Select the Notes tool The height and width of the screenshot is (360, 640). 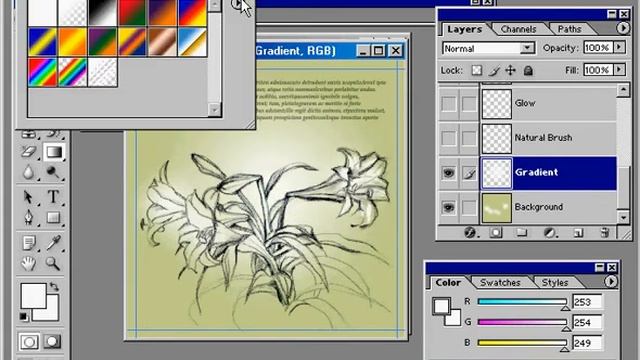(28, 243)
